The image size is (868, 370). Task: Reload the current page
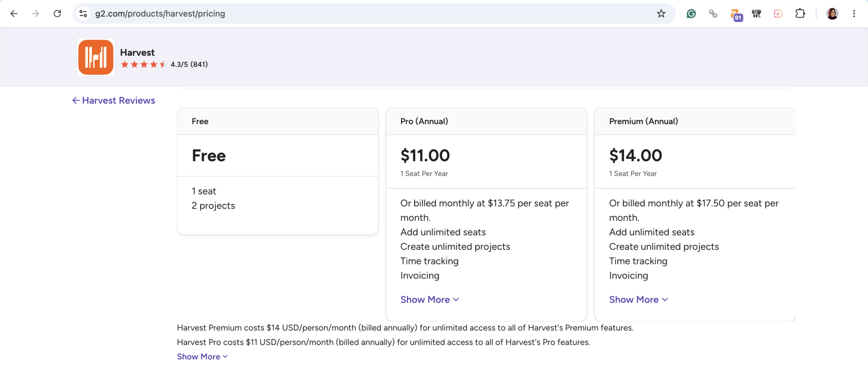click(57, 14)
